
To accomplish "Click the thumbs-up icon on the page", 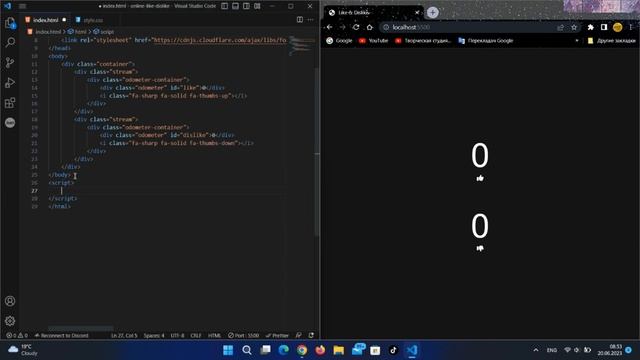I will 480,178.
